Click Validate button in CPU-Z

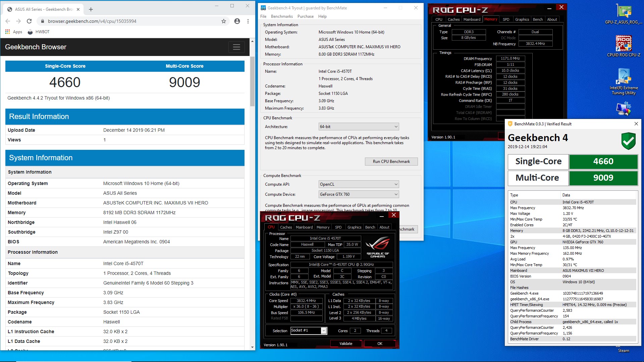pos(346,344)
